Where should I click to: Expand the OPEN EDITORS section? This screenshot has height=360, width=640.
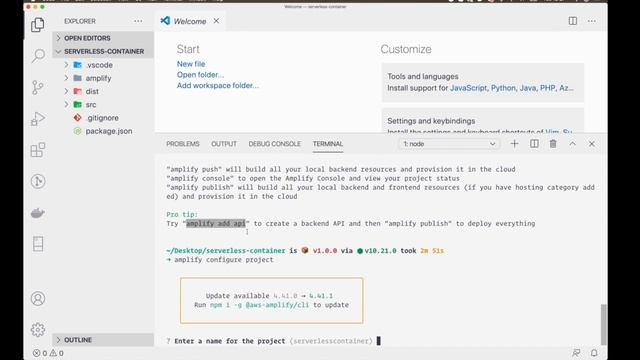pos(103,38)
